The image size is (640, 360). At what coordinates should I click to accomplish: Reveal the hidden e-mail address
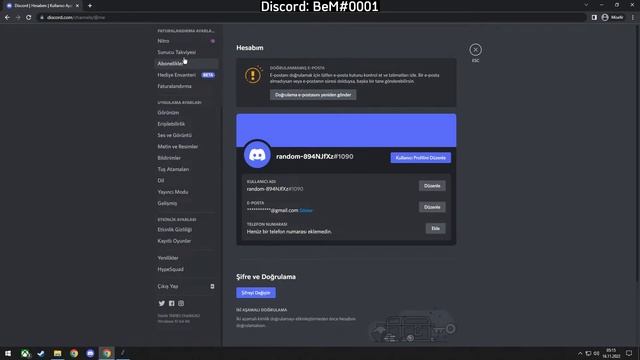point(306,211)
